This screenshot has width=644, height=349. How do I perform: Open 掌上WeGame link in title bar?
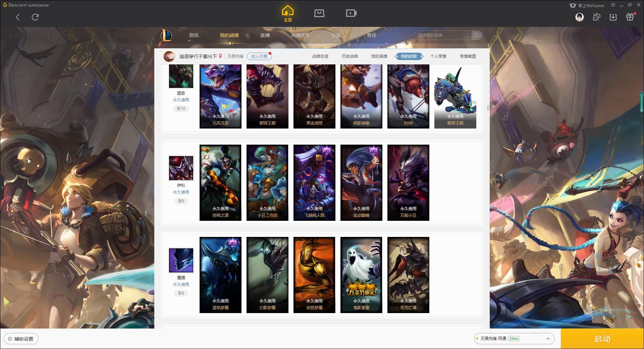(587, 5)
